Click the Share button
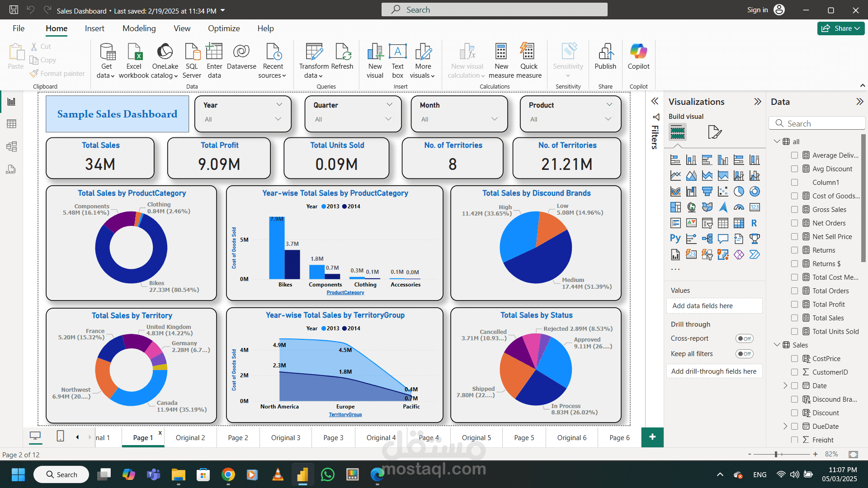This screenshot has width=868, height=488. point(840,28)
